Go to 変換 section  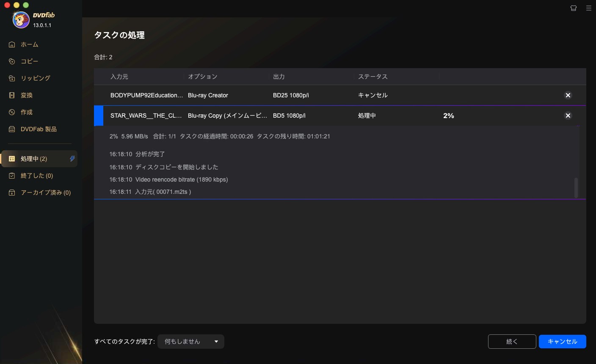[x=27, y=95]
